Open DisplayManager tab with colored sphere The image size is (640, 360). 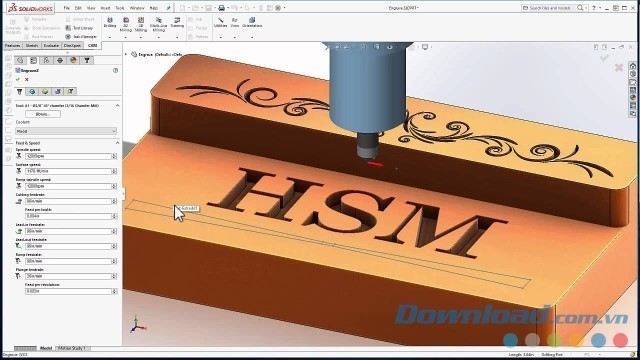coord(73,60)
